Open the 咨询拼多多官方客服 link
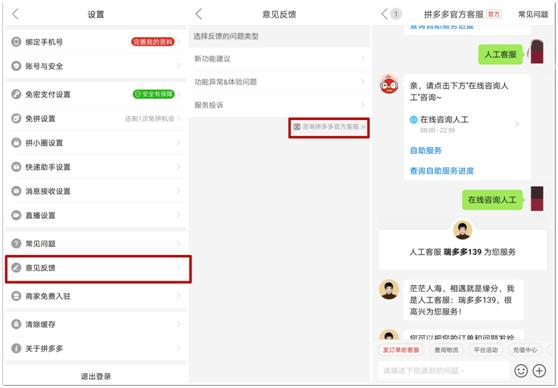The image size is (558, 388). tap(329, 127)
